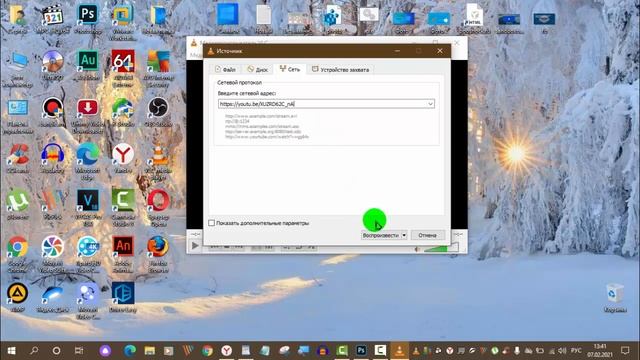Click the Отмена button
Screen dimensions: 640x360
(x=427, y=235)
